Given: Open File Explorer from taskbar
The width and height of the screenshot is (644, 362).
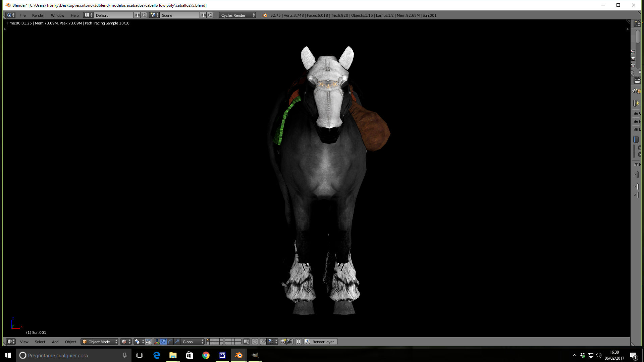Looking at the screenshot, I should [x=173, y=355].
